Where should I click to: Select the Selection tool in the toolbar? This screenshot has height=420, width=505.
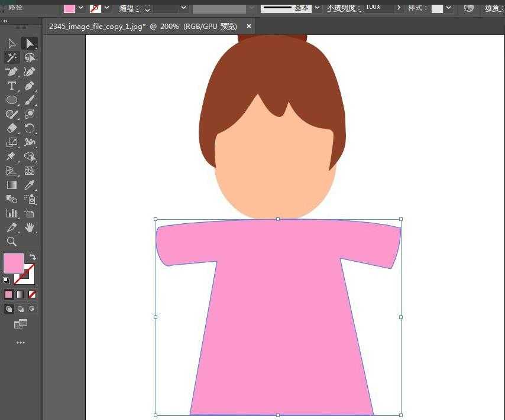tap(30, 43)
